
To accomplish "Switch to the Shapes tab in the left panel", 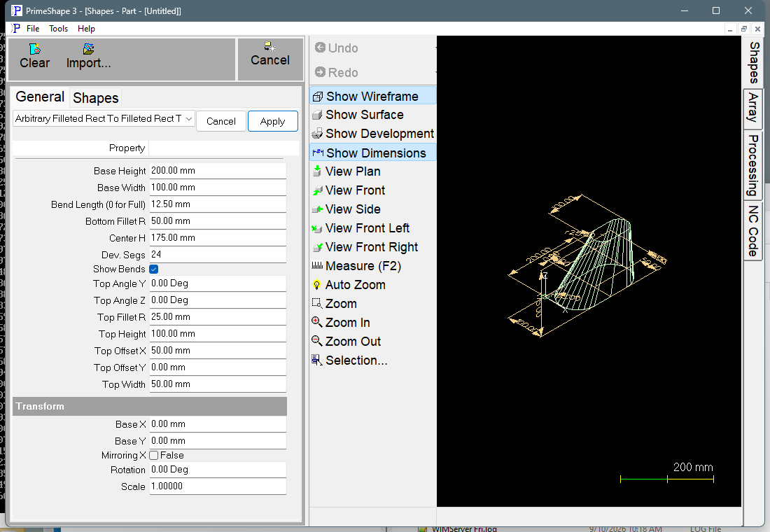I will pos(96,98).
